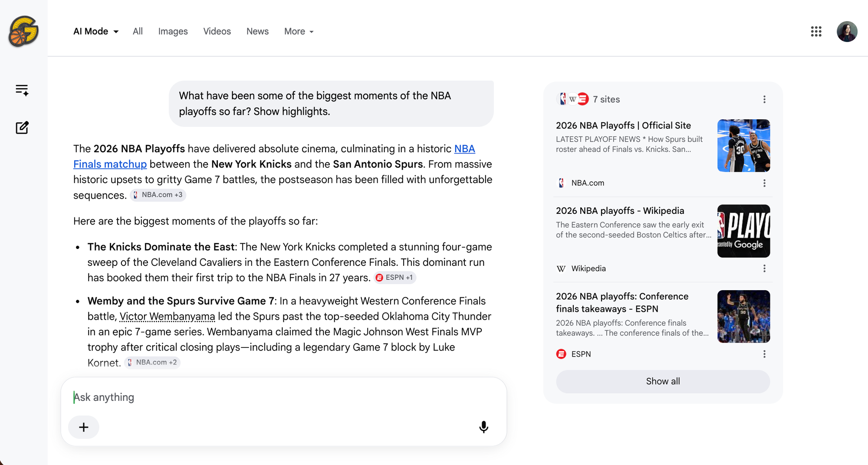Image resolution: width=868 pixels, height=465 pixels.
Task: Open the NBA.com +3 citation chip
Action: click(x=158, y=195)
